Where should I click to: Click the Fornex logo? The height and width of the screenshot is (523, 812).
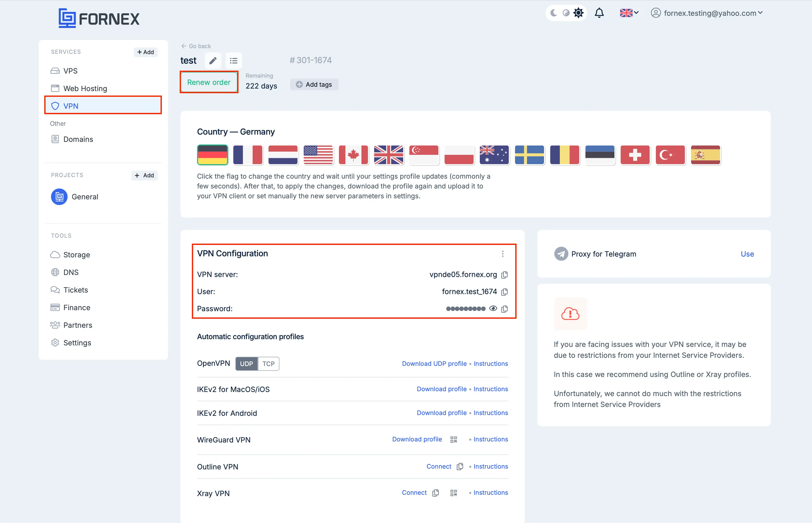coord(99,18)
